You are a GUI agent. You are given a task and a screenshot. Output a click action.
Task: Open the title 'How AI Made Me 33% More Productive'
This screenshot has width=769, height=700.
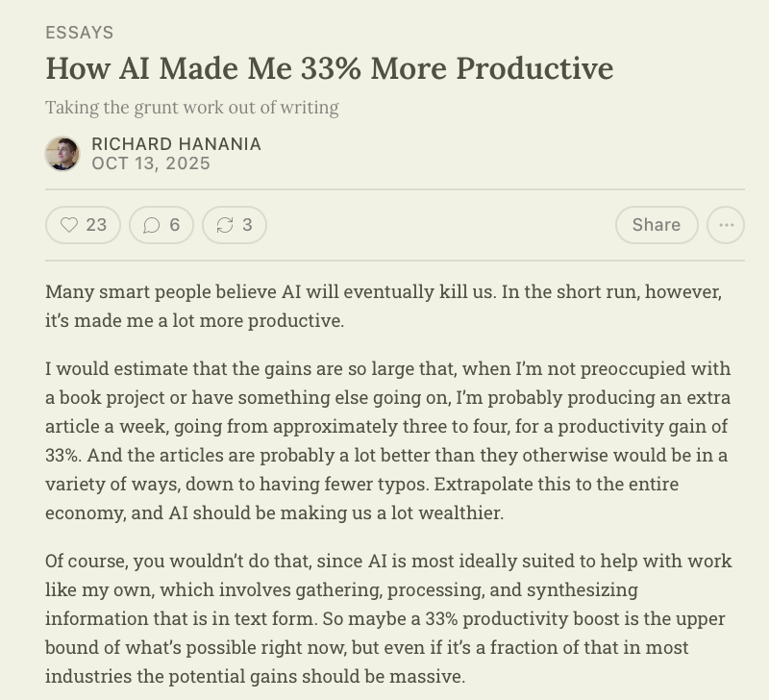[329, 68]
